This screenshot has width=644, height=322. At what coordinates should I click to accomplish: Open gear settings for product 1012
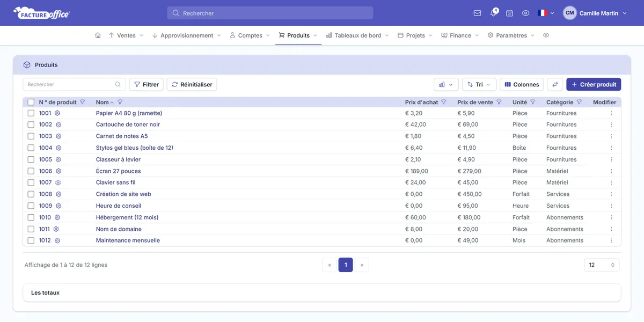pos(57,240)
